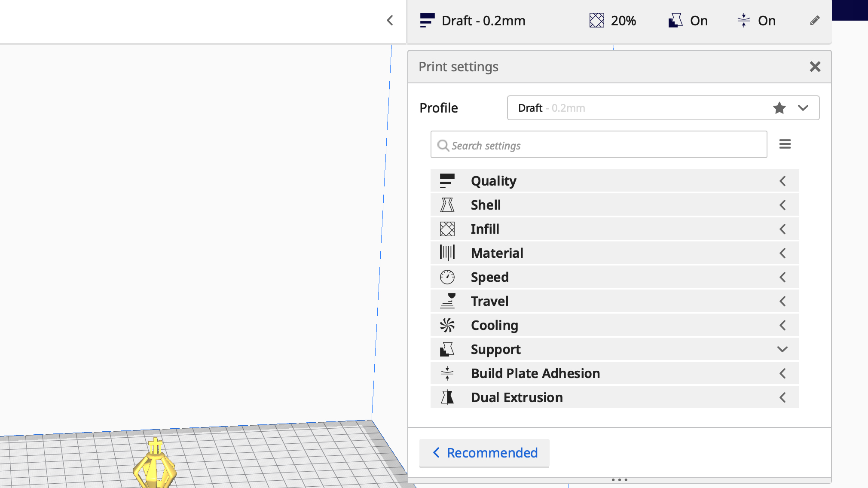Expand the Quality settings chevron
868x488 pixels.
coord(782,181)
